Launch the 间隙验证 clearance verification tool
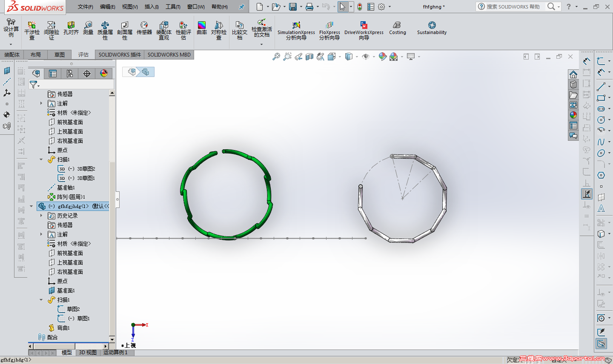The height and width of the screenshot is (364, 613). pos(52,31)
